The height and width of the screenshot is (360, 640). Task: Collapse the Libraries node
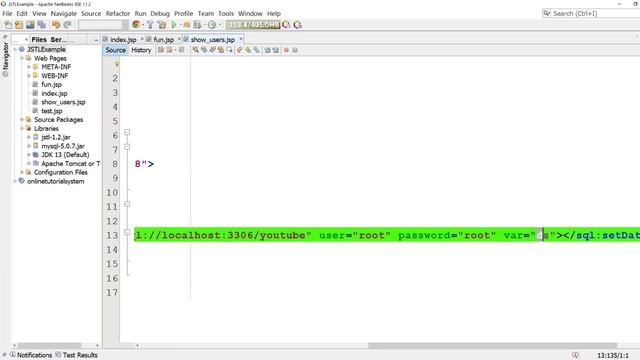click(22, 128)
